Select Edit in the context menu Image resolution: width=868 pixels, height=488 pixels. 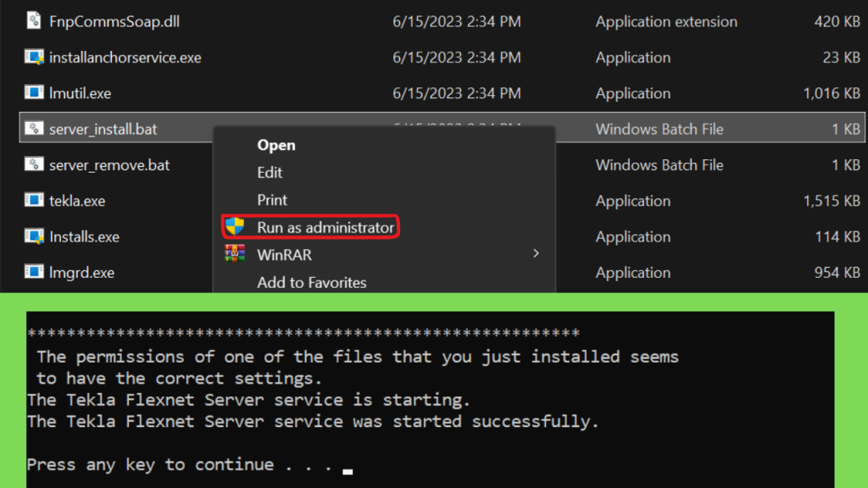point(270,173)
